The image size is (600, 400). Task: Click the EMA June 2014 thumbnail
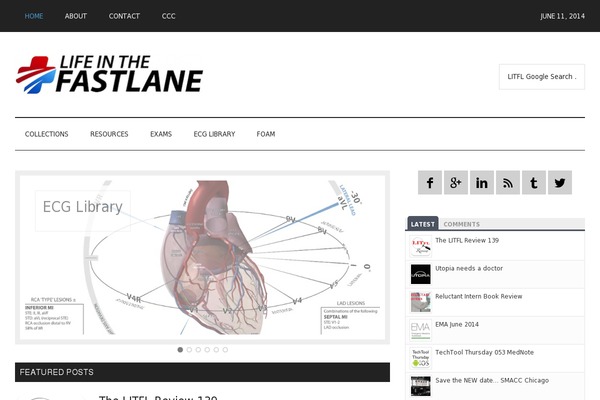click(x=421, y=330)
